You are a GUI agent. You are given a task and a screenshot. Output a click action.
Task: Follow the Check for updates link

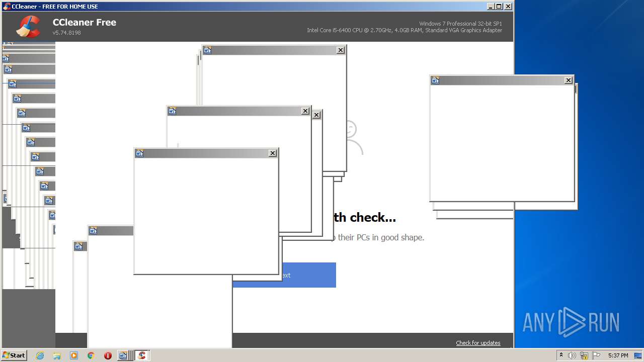pos(478,343)
